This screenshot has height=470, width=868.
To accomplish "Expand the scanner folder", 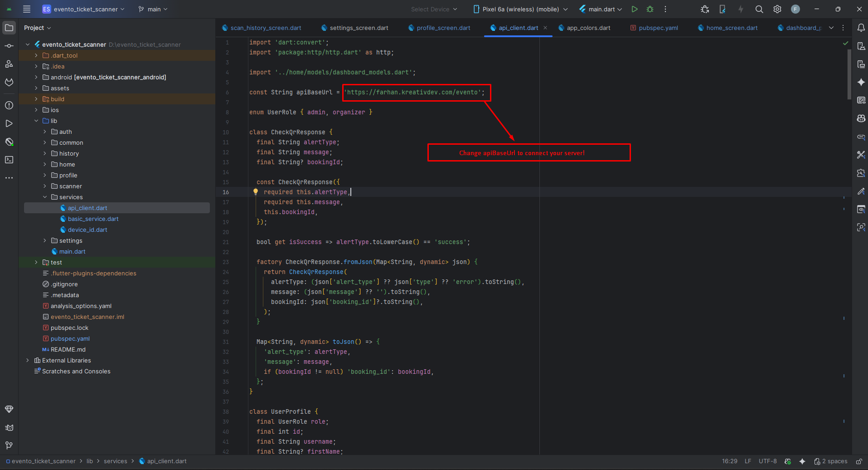I will tap(45, 186).
